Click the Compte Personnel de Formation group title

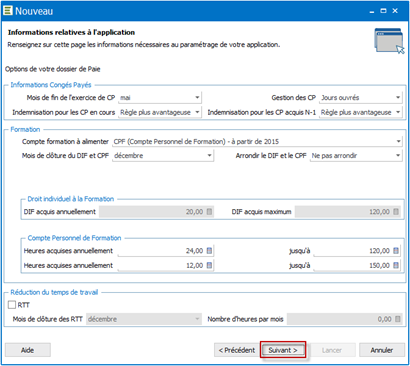click(74, 238)
